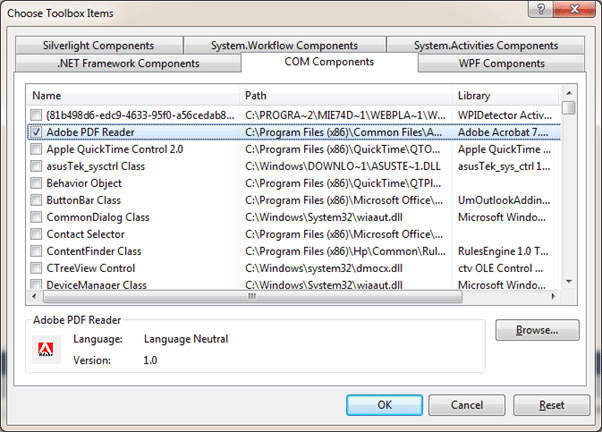Click the Reset button
The width and height of the screenshot is (602, 432).
(552, 405)
